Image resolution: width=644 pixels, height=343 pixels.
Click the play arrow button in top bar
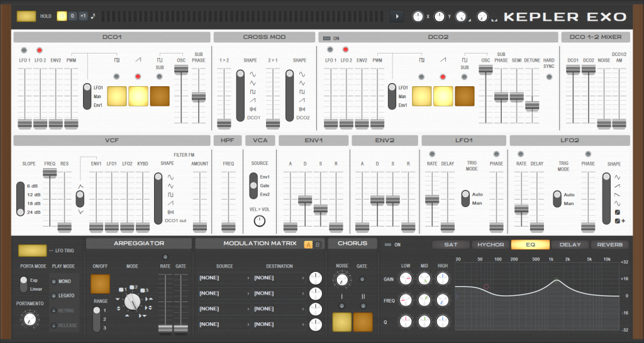pyautogui.click(x=397, y=16)
